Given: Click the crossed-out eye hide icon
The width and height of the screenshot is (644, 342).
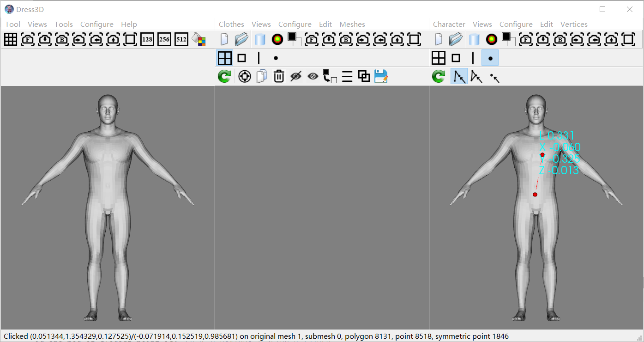Looking at the screenshot, I should tap(296, 76).
